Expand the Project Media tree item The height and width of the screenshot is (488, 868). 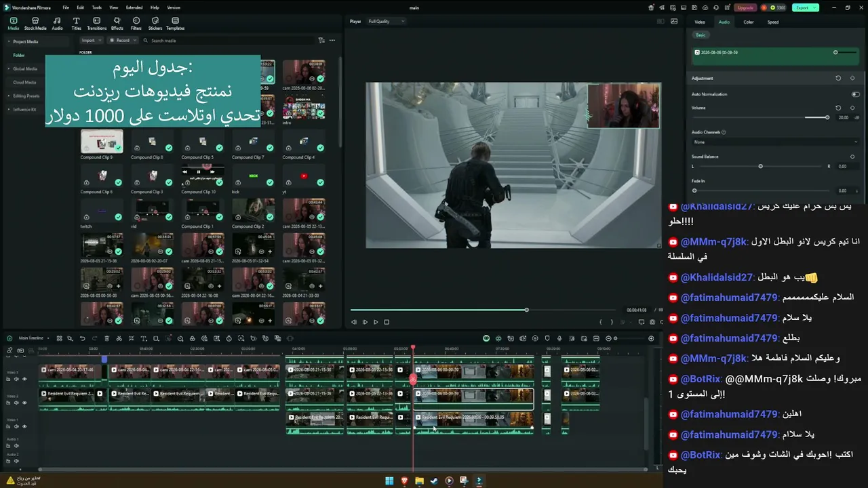(x=8, y=41)
